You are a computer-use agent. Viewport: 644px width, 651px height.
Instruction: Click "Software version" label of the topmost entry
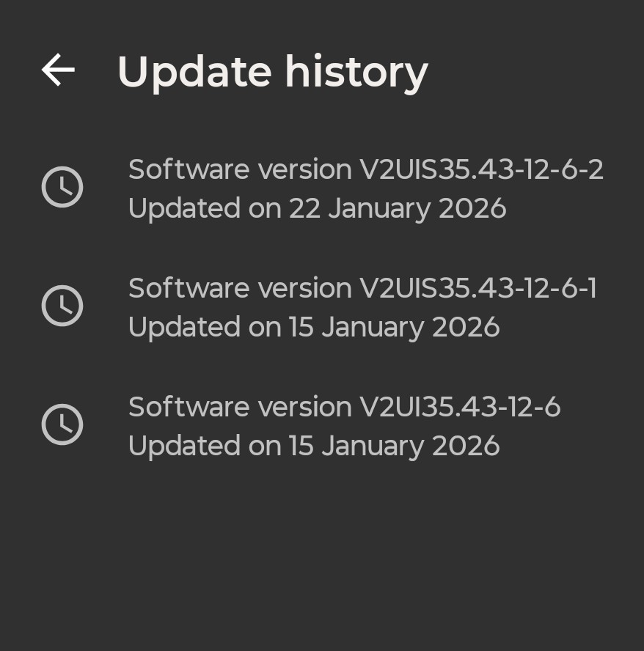tap(240, 170)
